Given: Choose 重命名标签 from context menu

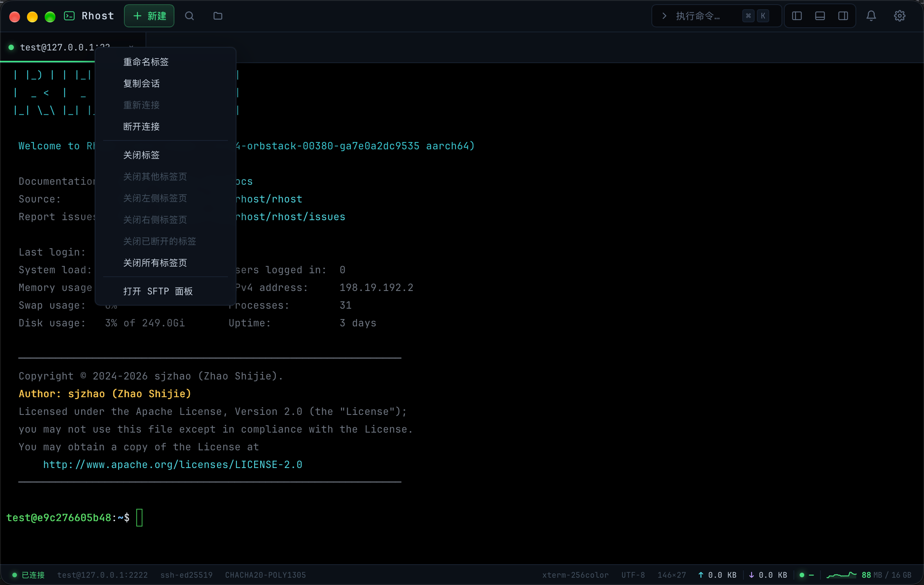Looking at the screenshot, I should click(x=166, y=62).
